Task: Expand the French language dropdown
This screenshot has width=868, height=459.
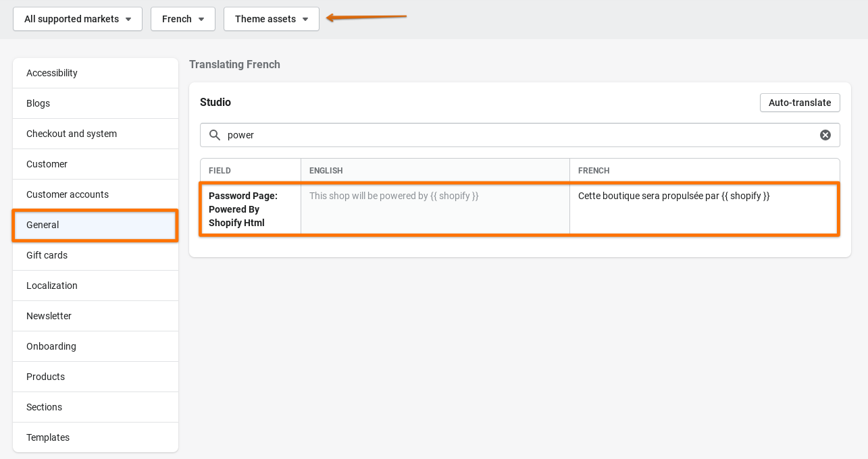Action: [x=183, y=19]
